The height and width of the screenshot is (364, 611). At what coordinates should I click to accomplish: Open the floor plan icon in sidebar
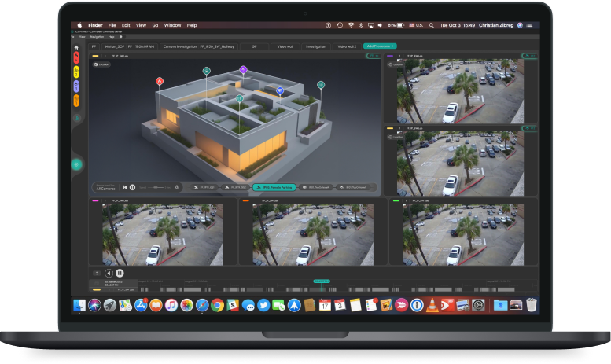[x=76, y=118]
